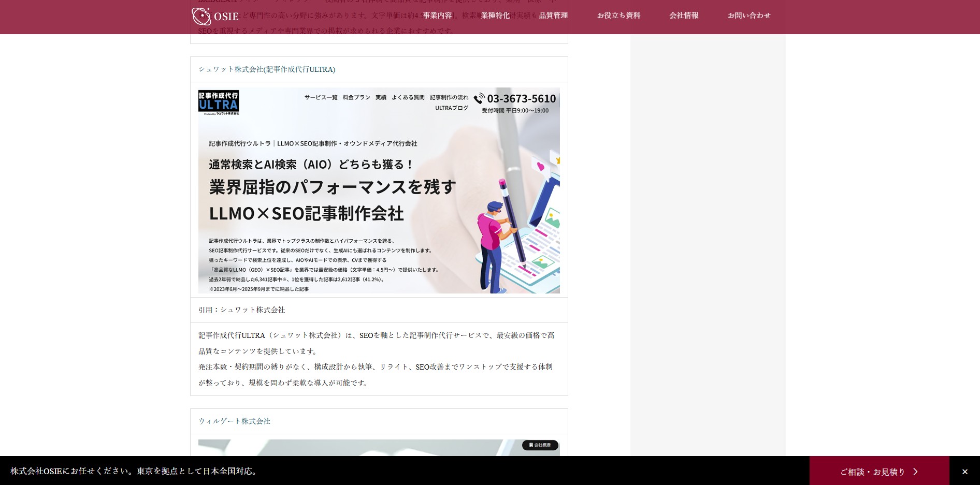This screenshot has width=980, height=485.
Task: Click the 記事作成代行ULTRA black logo
Action: click(x=218, y=102)
